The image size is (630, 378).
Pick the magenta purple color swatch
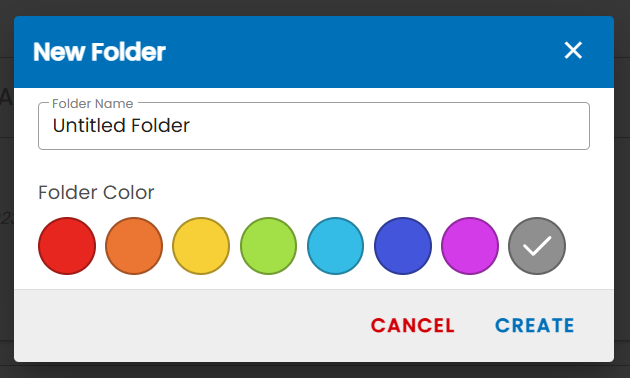(470, 246)
